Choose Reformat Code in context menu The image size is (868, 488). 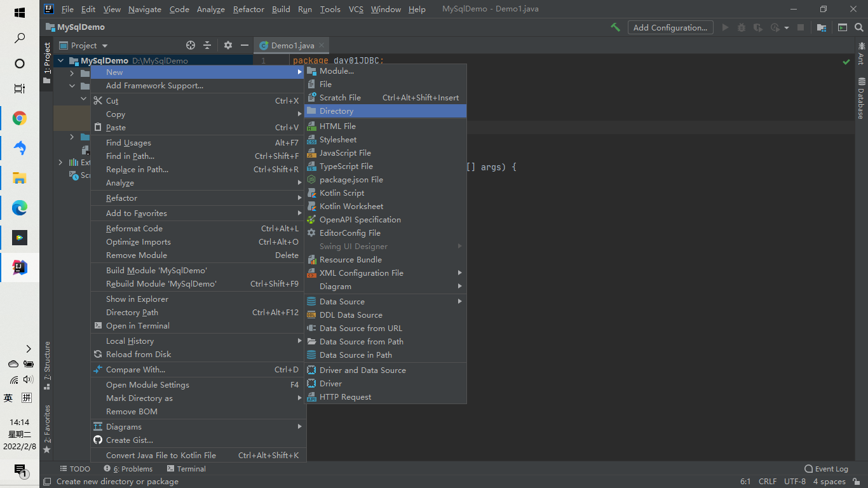(x=198, y=229)
